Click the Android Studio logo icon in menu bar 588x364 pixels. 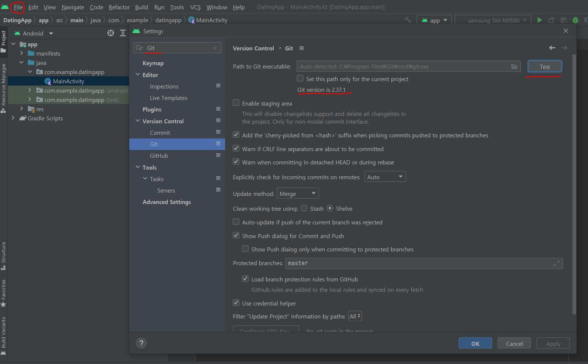pos(5,7)
